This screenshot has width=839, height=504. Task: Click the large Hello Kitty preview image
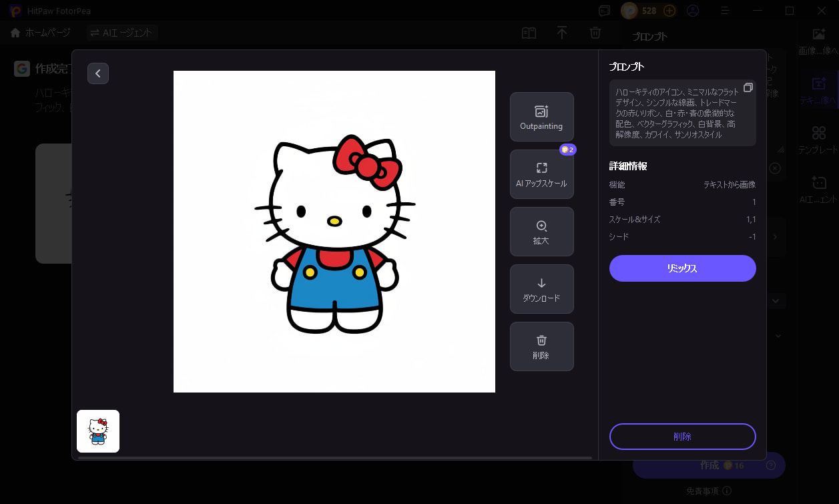pyautogui.click(x=334, y=232)
